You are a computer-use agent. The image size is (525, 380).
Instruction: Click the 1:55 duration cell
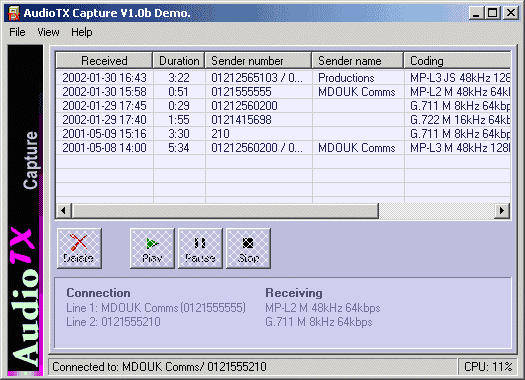[179, 120]
